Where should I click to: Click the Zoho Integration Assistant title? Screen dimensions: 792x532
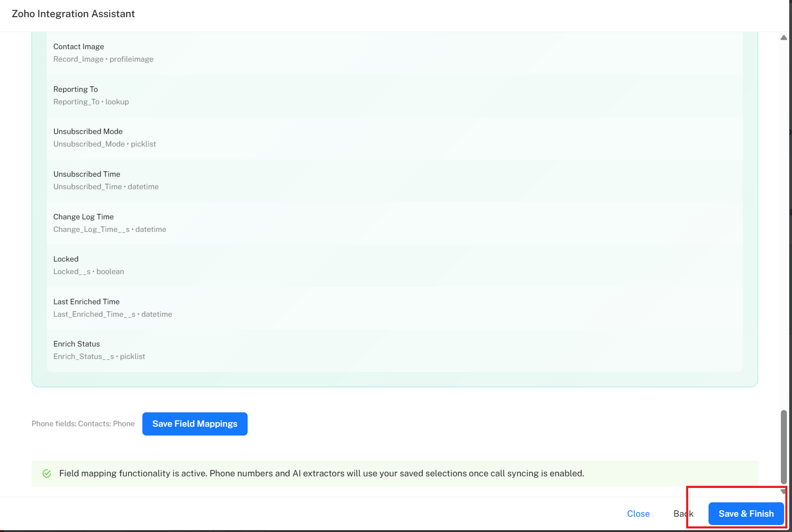click(x=73, y=14)
